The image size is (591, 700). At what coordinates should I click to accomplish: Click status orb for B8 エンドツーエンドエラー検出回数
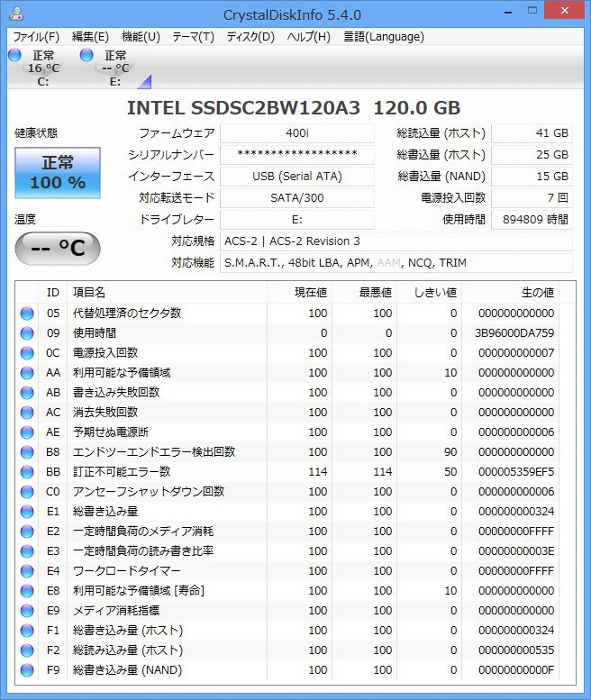point(27,452)
